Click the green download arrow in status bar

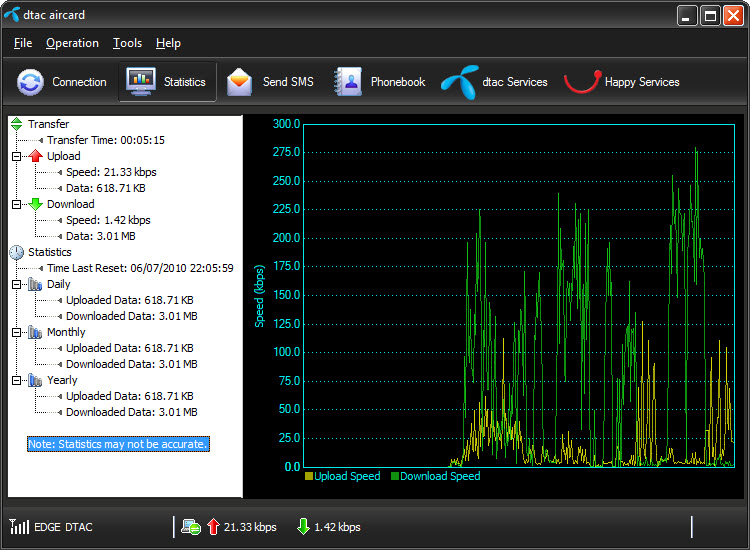click(303, 527)
